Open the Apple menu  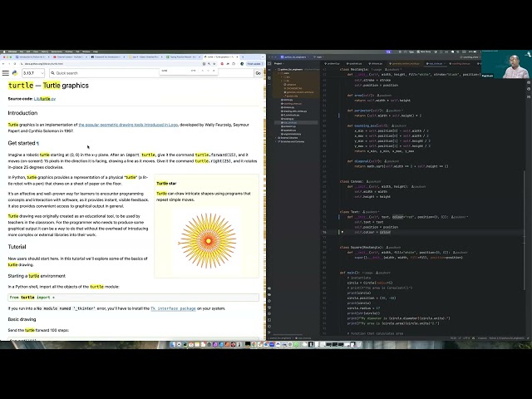click(x=3, y=52)
